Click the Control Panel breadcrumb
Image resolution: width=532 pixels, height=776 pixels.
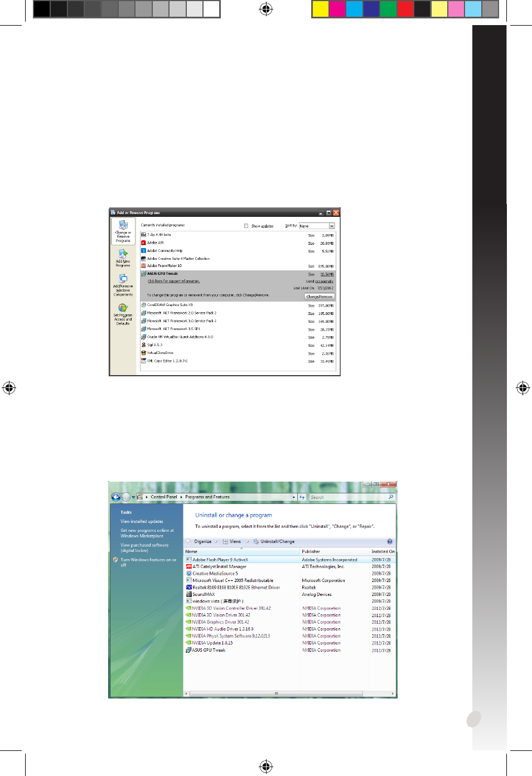(164, 497)
